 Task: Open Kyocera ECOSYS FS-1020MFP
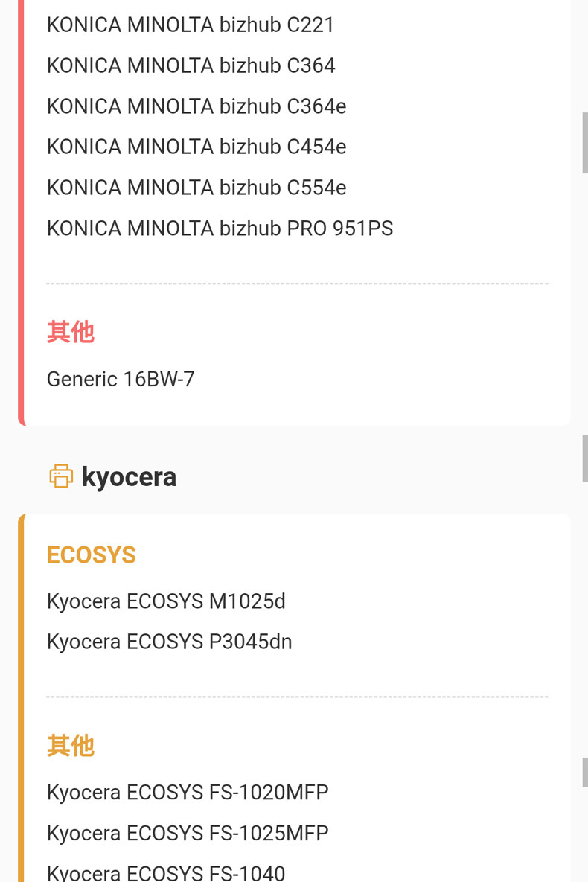pos(188,793)
